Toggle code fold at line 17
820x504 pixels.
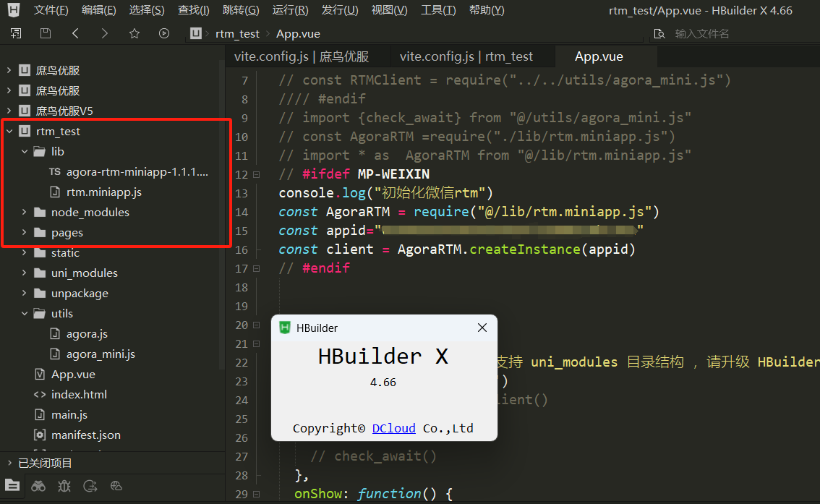[256, 268]
